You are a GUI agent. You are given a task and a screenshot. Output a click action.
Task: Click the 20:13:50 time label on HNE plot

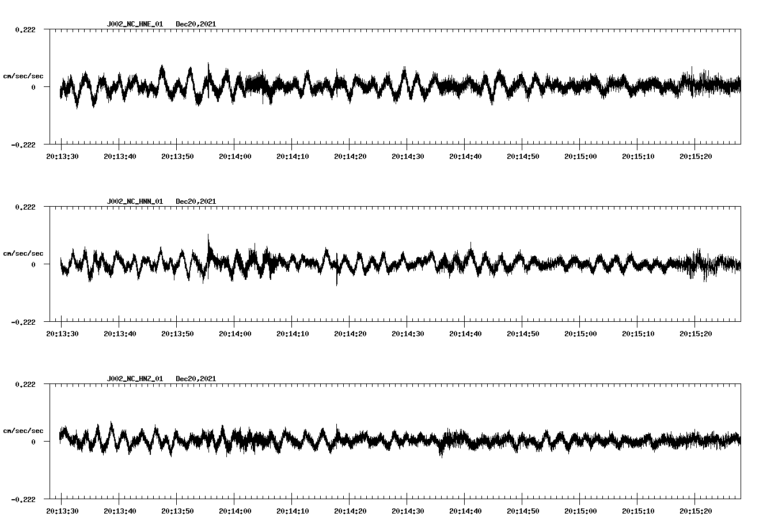(177, 157)
